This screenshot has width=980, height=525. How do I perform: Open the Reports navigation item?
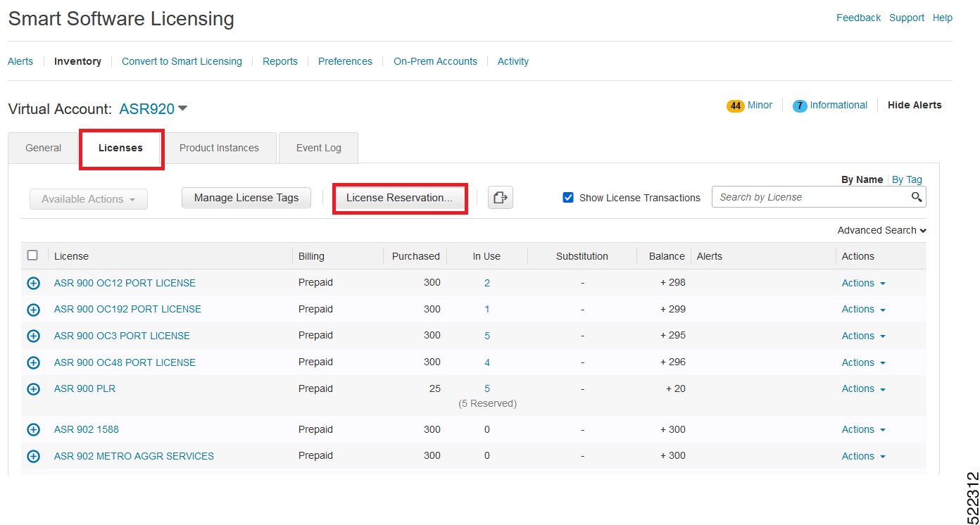pos(280,61)
